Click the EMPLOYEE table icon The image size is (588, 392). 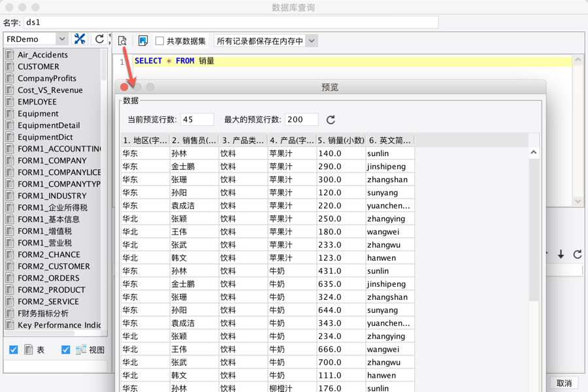pyautogui.click(x=10, y=102)
